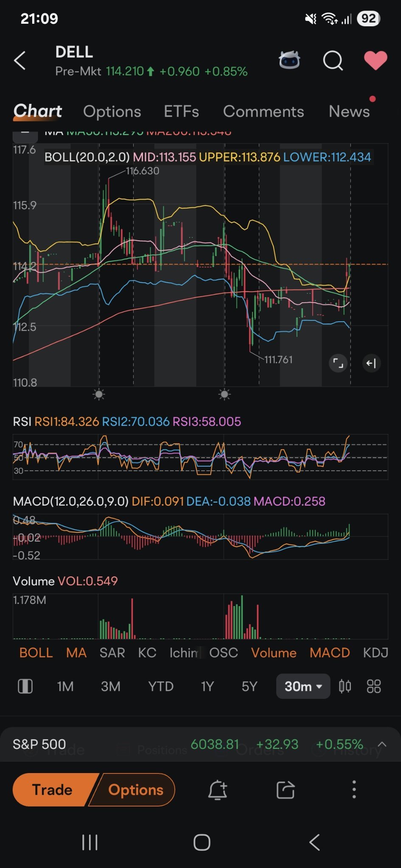
Task: Open the 30m interval dropdown
Action: 303,686
